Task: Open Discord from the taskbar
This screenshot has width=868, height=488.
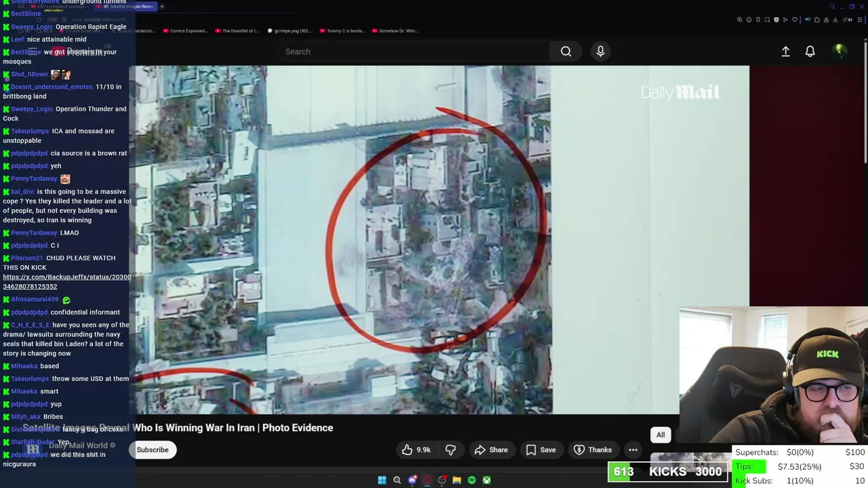Action: 412,480
